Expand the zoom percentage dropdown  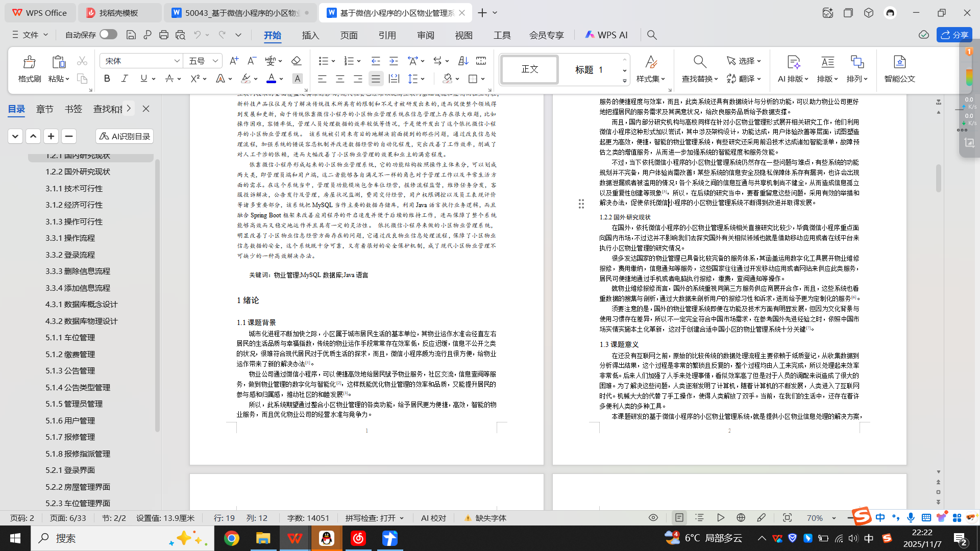point(834,518)
